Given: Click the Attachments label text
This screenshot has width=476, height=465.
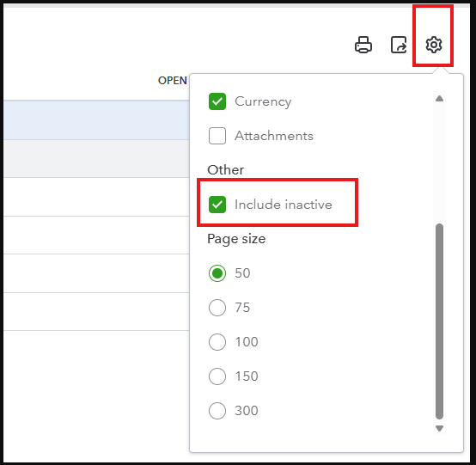Looking at the screenshot, I should pyautogui.click(x=274, y=136).
